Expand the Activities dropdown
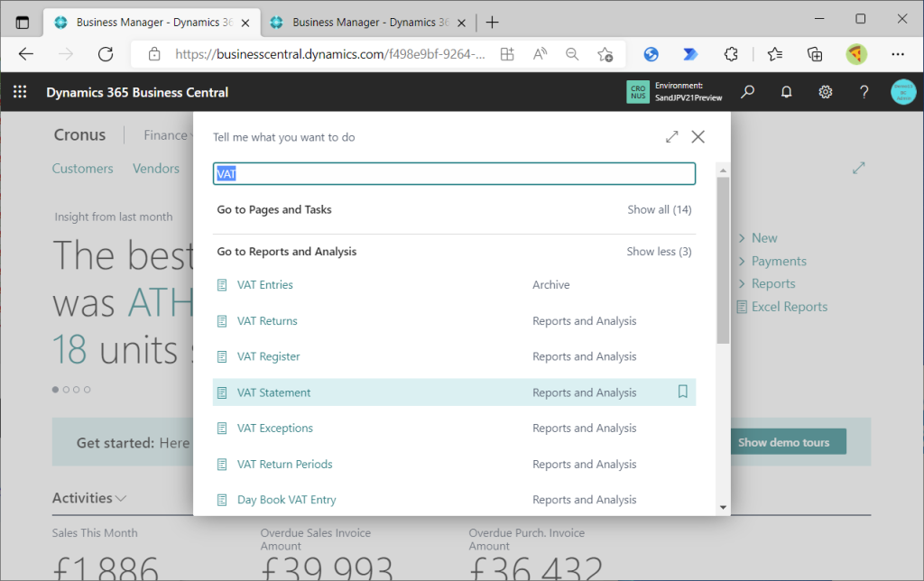The height and width of the screenshot is (581, 924). pos(89,498)
